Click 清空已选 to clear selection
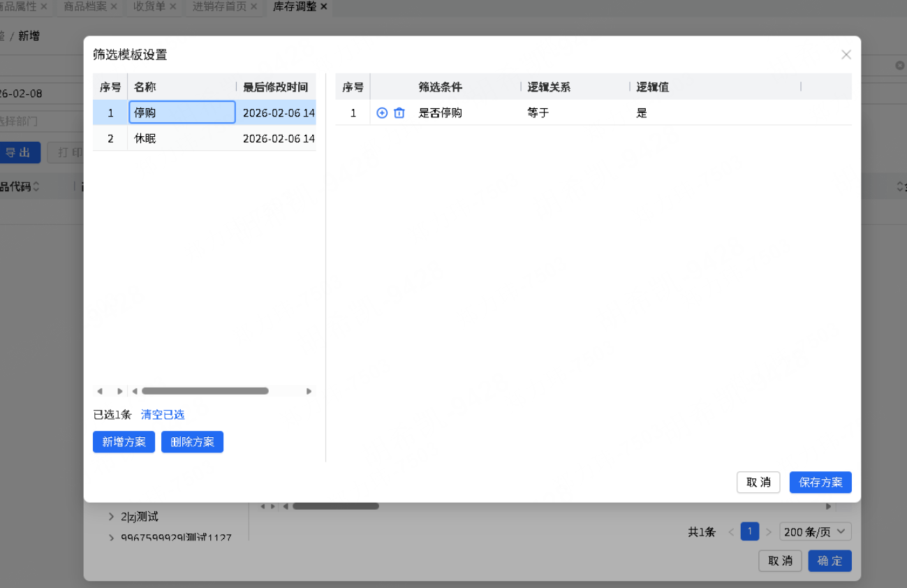The width and height of the screenshot is (907, 588). pyautogui.click(x=163, y=414)
